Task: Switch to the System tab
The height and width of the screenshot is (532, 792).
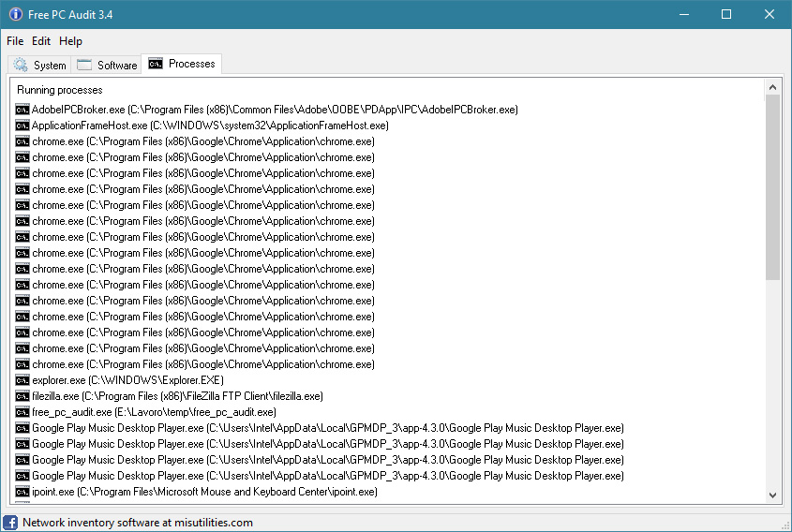Action: click(x=39, y=66)
